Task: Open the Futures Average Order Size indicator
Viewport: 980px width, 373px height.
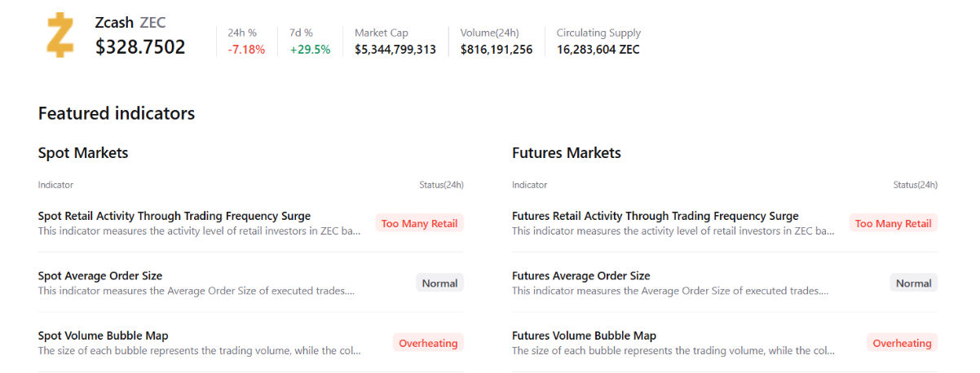Action: click(x=580, y=276)
